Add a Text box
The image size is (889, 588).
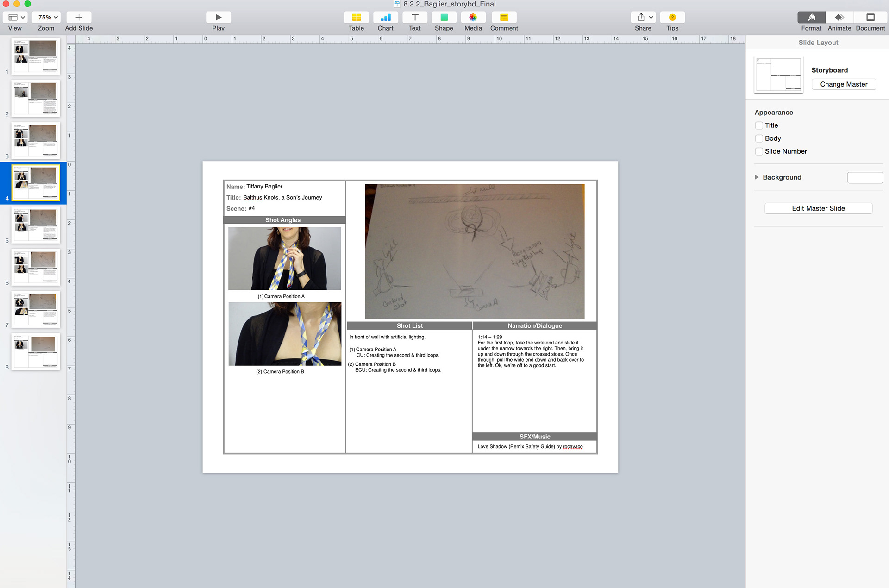pos(414,18)
